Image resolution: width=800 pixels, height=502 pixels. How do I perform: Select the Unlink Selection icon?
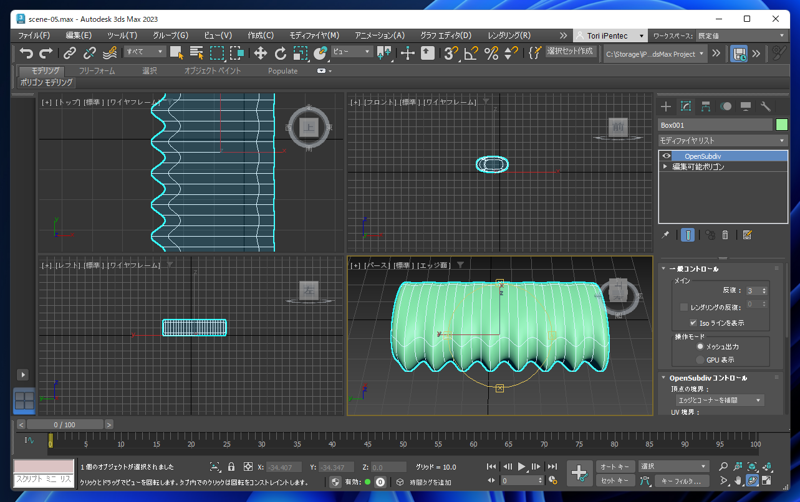[90, 53]
